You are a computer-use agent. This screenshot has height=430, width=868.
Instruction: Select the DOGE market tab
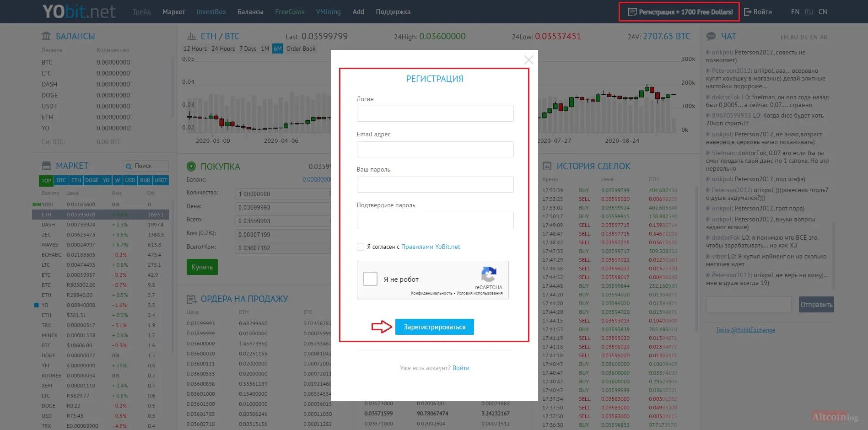tap(92, 180)
